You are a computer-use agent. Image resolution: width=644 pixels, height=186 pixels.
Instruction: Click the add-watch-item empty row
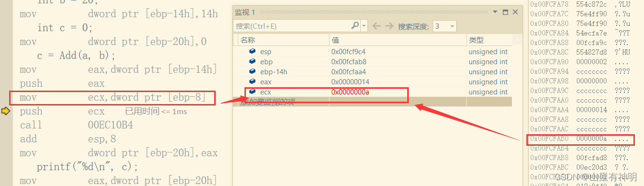coord(373,101)
